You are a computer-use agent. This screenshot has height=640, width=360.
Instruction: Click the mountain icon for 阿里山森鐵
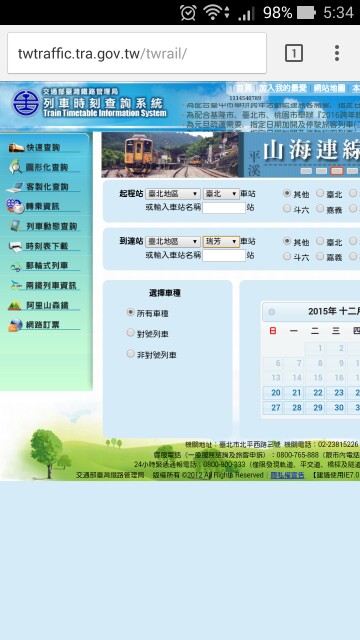tap(15, 305)
